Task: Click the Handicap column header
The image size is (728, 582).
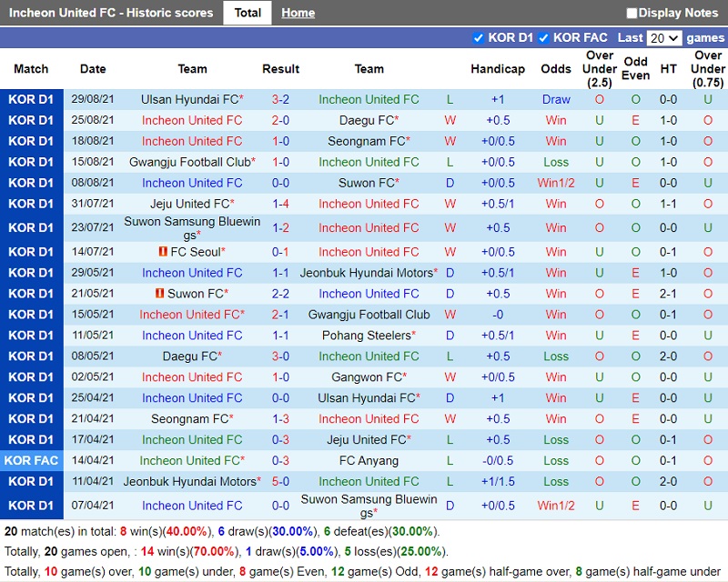Action: (x=498, y=68)
